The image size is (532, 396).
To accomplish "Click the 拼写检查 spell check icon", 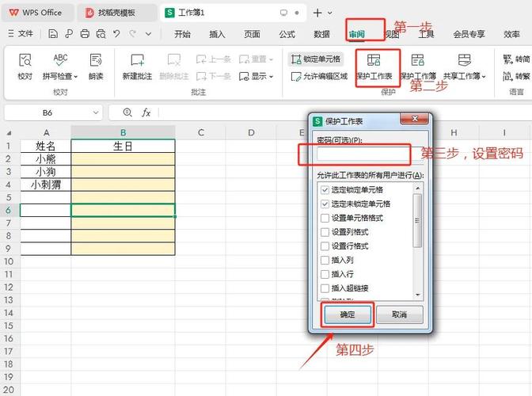I will point(60,60).
